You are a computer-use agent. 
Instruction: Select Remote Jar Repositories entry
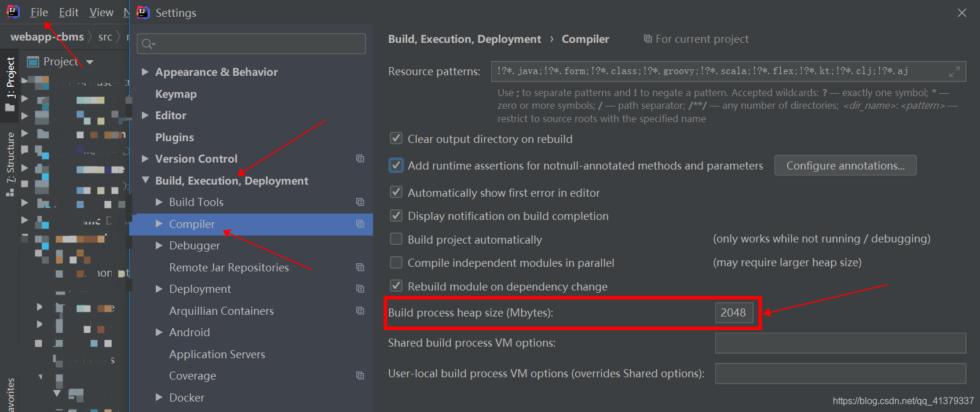[x=229, y=267]
